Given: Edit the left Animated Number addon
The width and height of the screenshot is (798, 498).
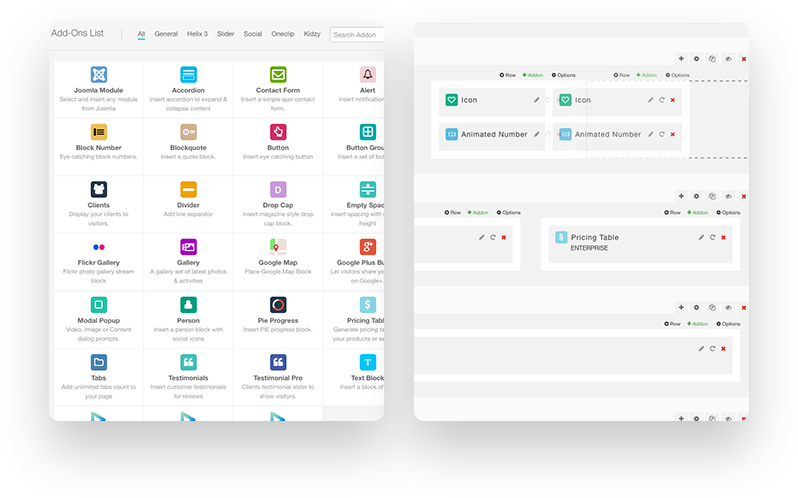Looking at the screenshot, I should pos(536,134).
